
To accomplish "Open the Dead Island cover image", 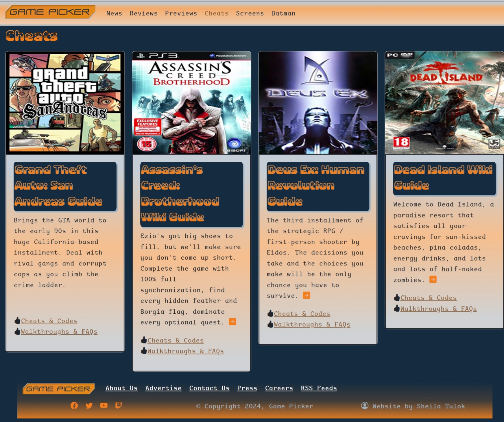I will coord(444,103).
